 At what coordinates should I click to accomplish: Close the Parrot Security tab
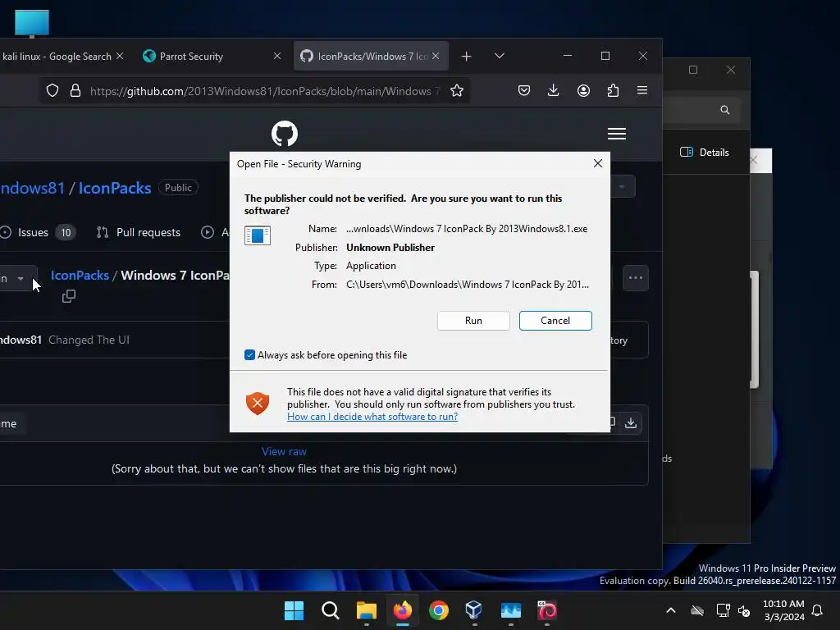tap(277, 56)
